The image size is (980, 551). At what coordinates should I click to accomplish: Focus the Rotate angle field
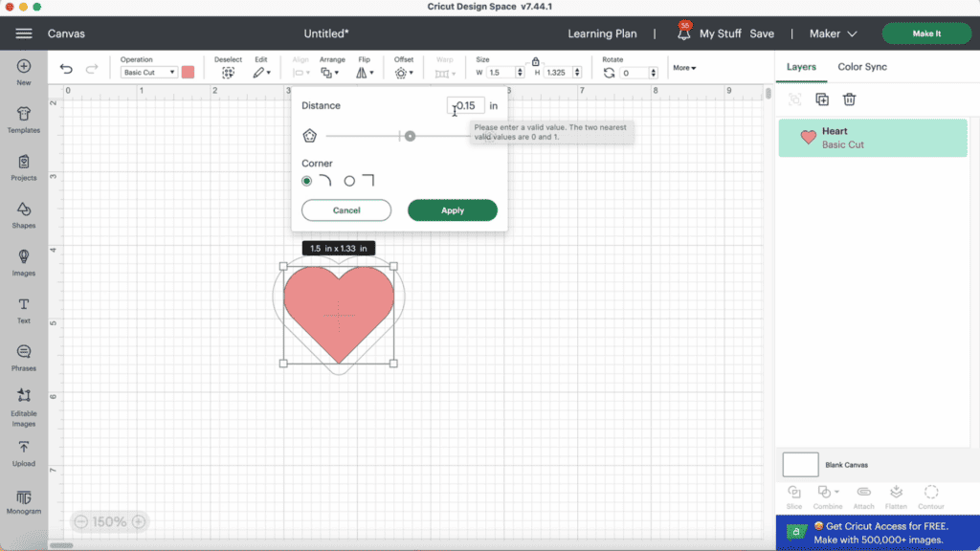click(x=635, y=73)
